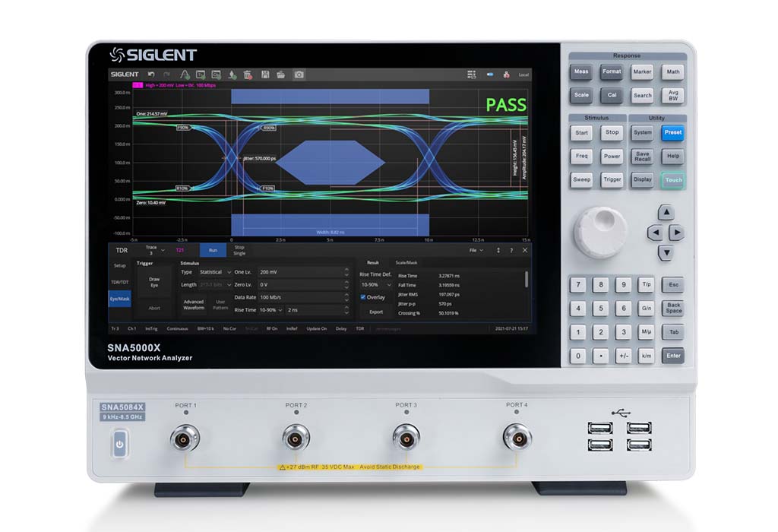778x532 pixels.
Task: Click the open folder icon
Action: coord(281,74)
